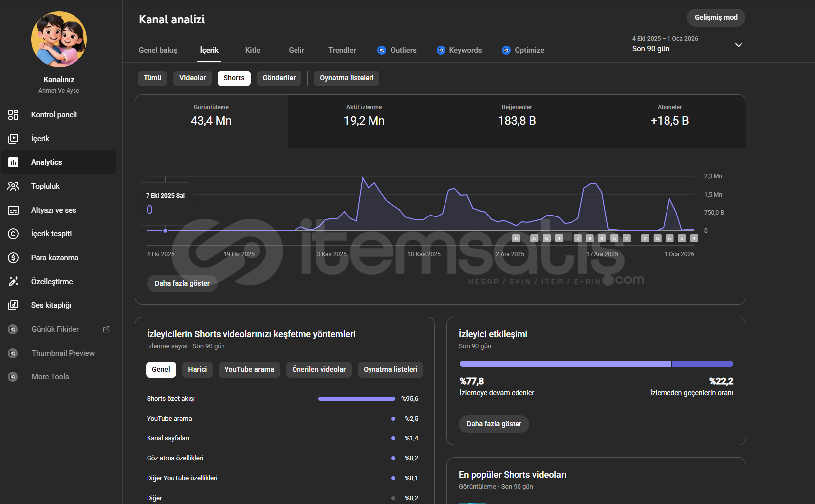Open İçerik tespiti copyright icon
The width and height of the screenshot is (815, 504).
click(x=13, y=234)
